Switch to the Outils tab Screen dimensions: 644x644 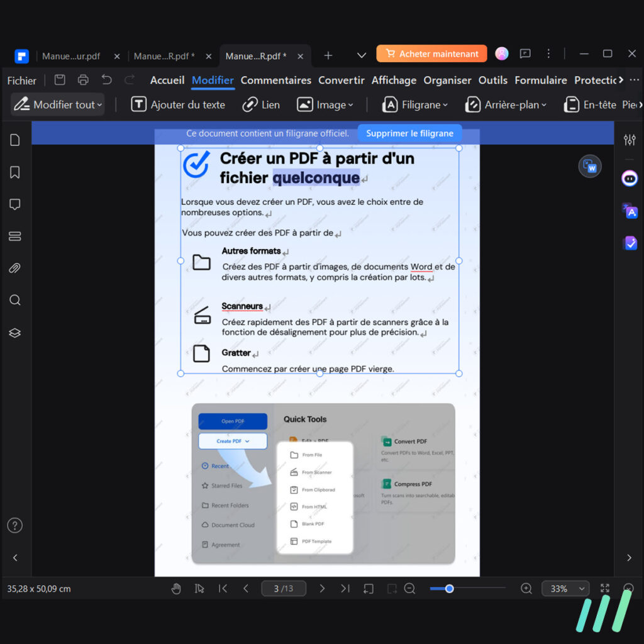493,80
